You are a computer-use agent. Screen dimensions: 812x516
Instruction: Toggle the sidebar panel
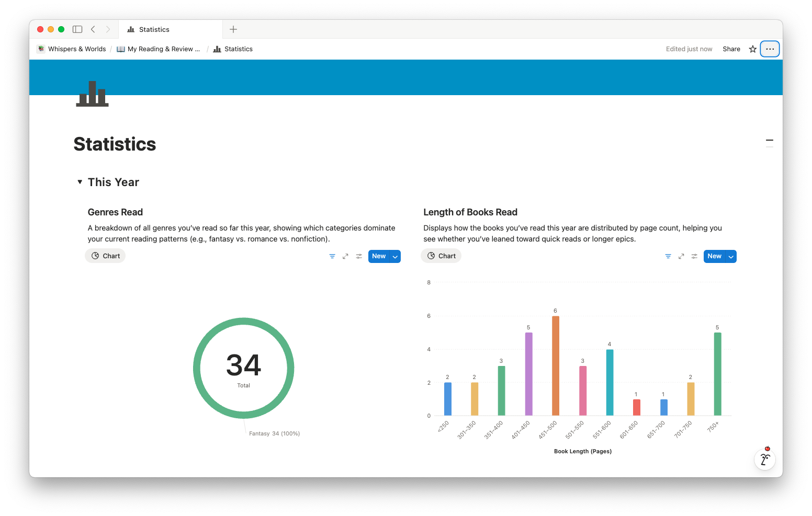click(x=77, y=29)
